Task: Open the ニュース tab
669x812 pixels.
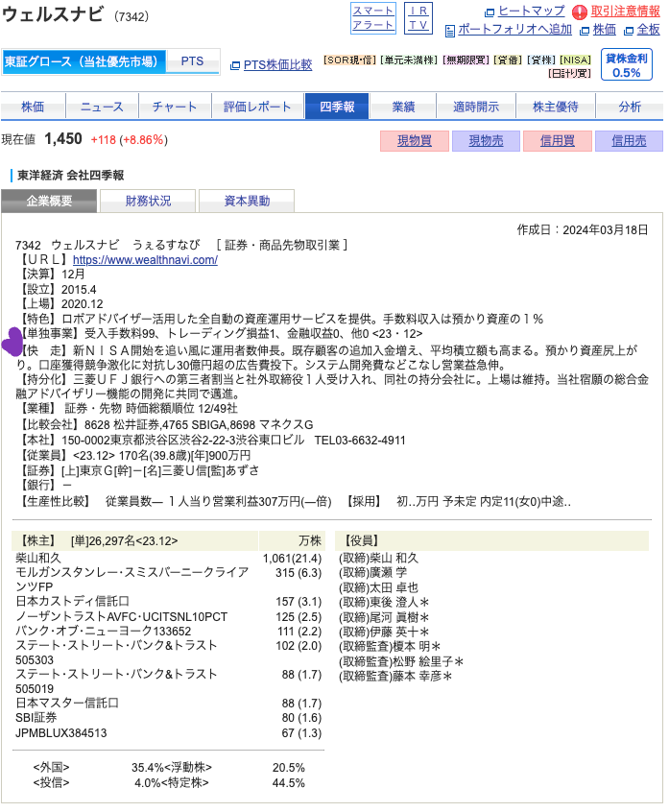Action: coord(103,107)
